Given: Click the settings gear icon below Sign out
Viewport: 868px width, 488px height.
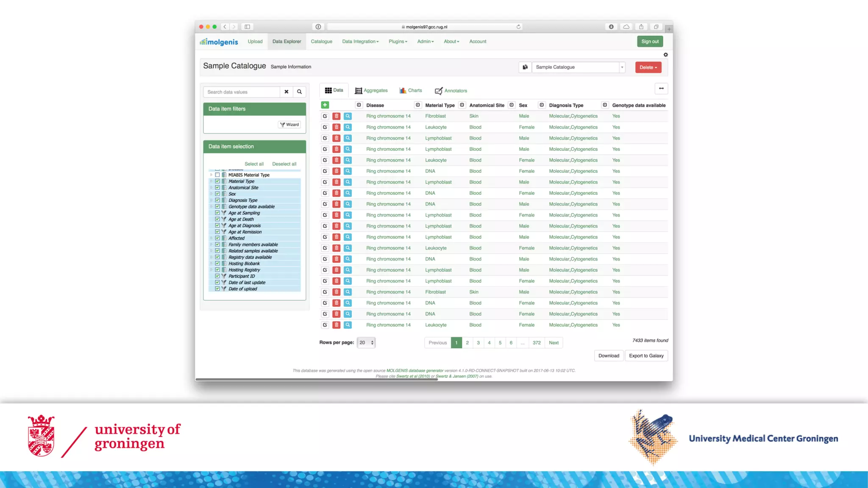Looking at the screenshot, I should [665, 55].
